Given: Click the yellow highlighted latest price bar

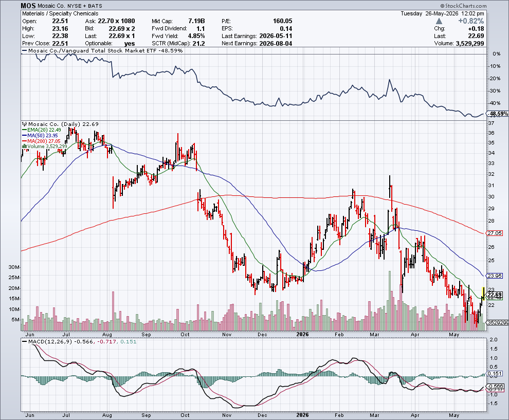Looking at the screenshot, I should point(483,294).
